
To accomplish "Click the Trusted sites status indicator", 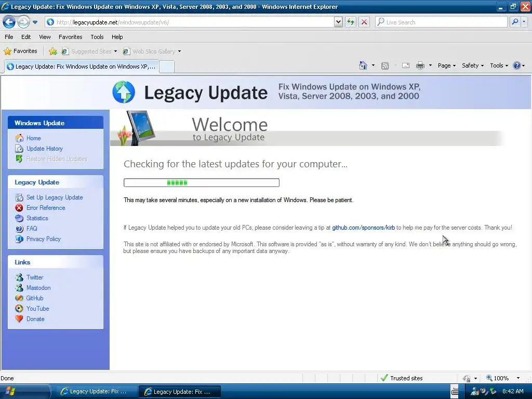I will coord(402,378).
